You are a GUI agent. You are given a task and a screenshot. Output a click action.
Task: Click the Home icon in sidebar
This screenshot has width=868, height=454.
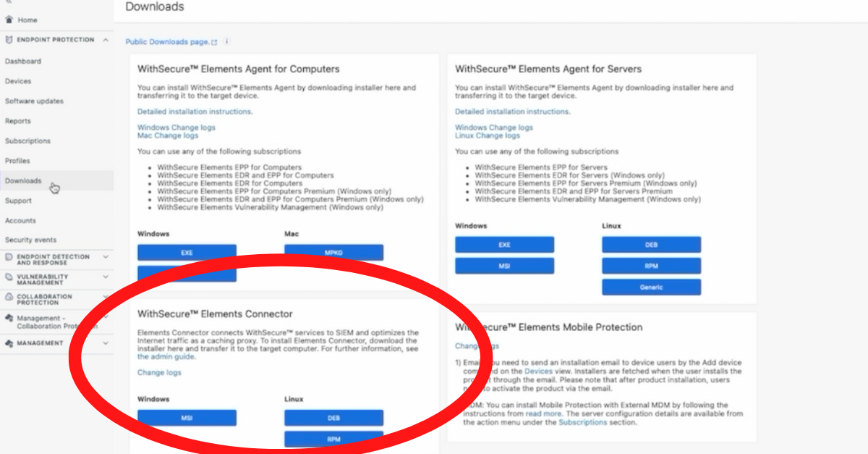tap(9, 20)
